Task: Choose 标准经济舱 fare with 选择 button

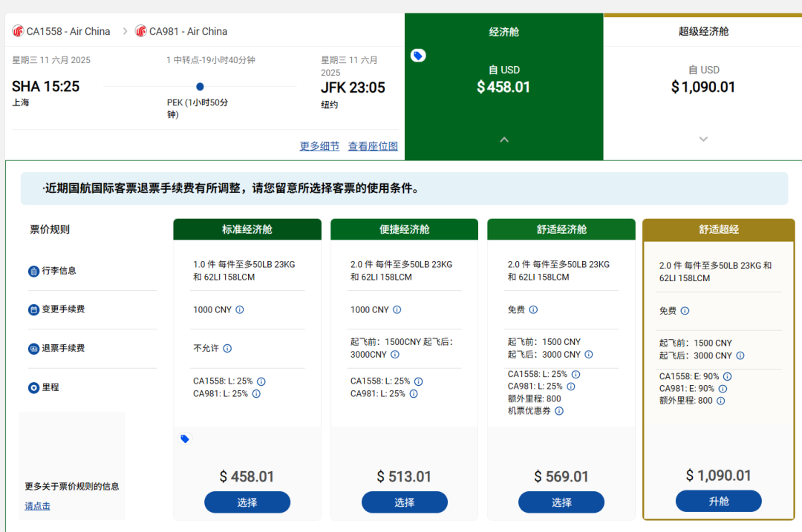Action: coord(247,502)
